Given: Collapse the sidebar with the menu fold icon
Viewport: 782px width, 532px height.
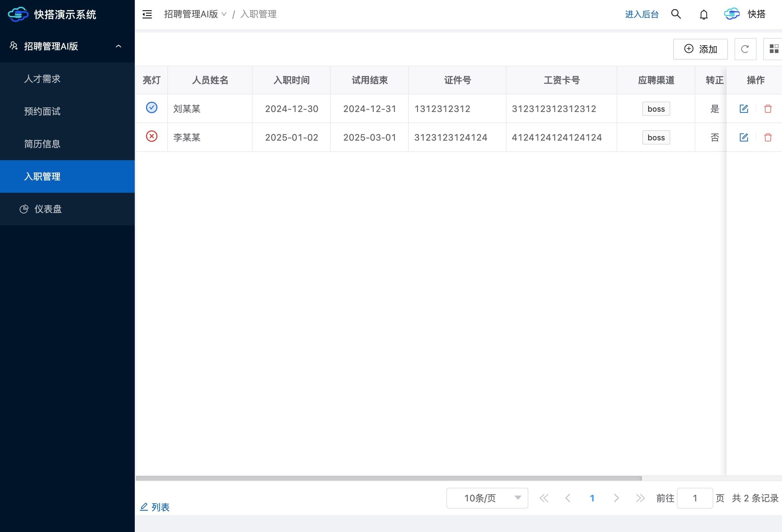Looking at the screenshot, I should pyautogui.click(x=147, y=14).
